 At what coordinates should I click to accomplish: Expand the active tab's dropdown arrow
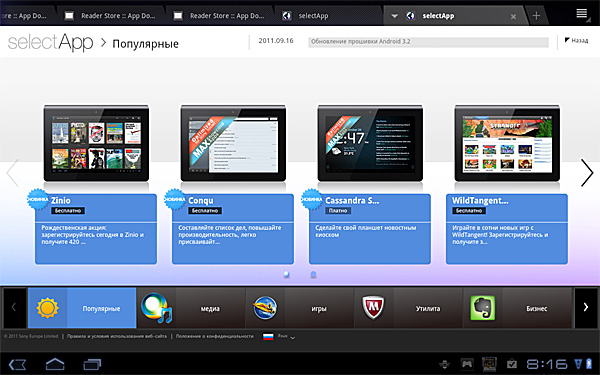coord(395,16)
